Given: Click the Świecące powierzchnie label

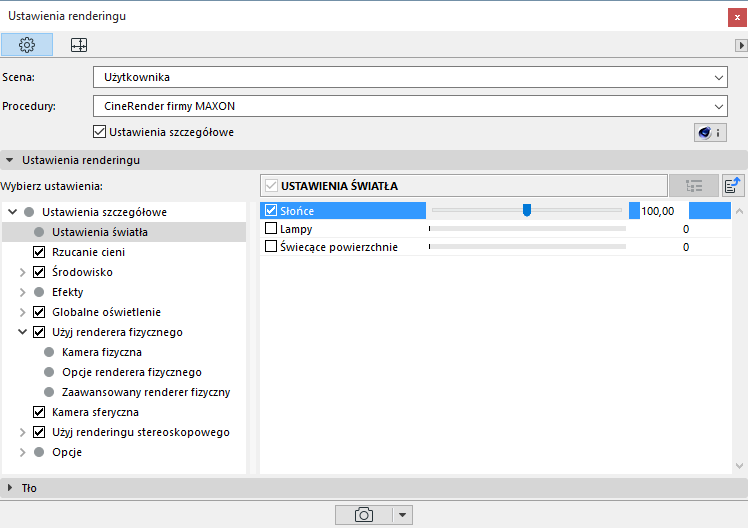Looking at the screenshot, I should click(x=339, y=247).
